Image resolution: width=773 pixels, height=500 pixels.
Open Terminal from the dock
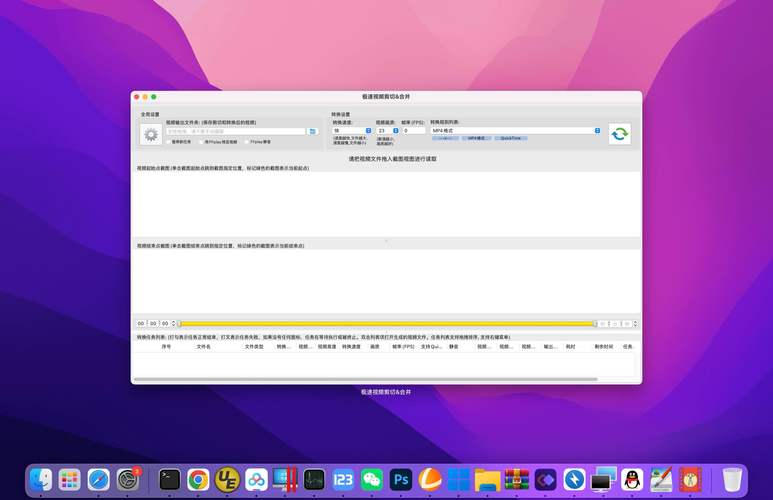[170, 480]
